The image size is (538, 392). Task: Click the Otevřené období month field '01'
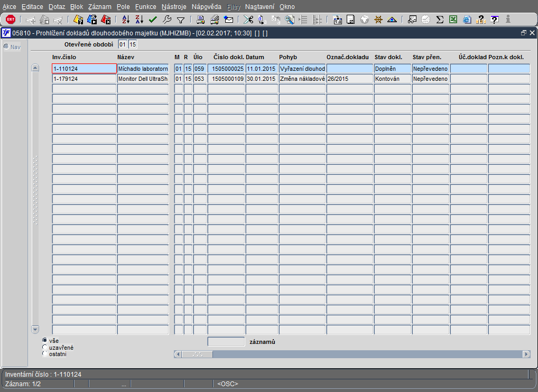123,44
